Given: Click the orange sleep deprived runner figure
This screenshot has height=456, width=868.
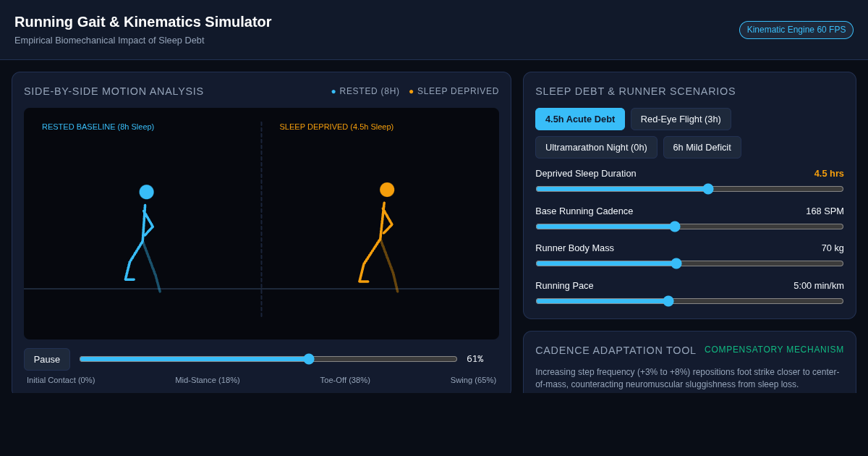Looking at the screenshot, I should tap(379, 237).
